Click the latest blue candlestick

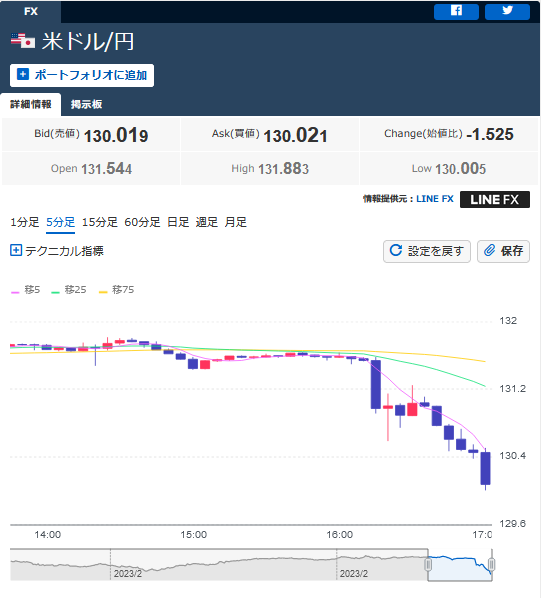point(485,468)
